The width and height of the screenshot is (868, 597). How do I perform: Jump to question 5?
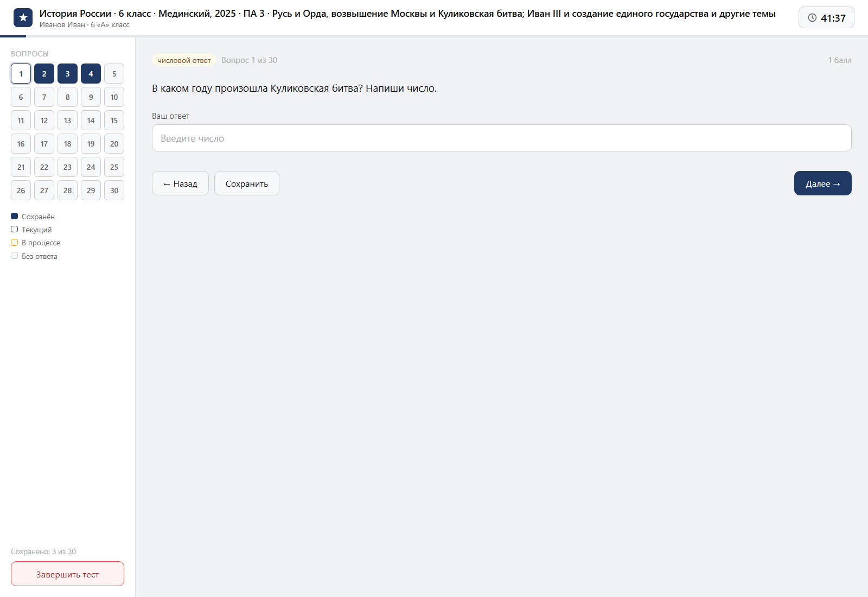pos(114,74)
